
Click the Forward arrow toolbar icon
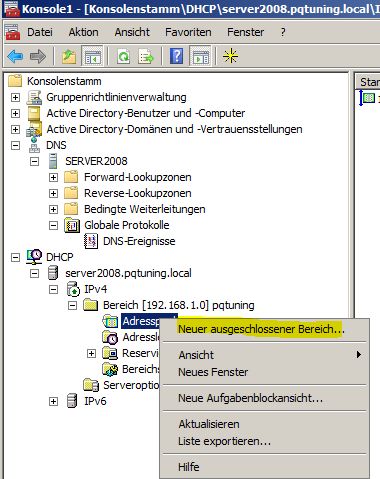[38, 56]
